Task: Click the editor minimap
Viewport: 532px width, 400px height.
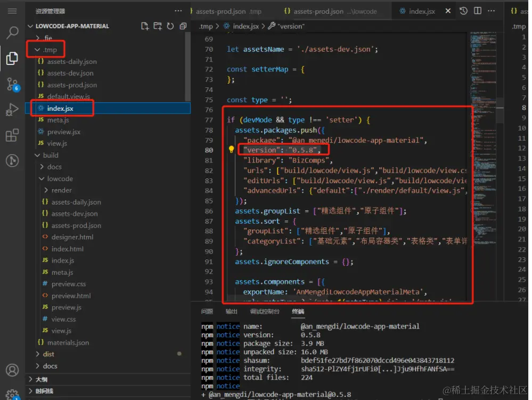Action: coord(483,139)
